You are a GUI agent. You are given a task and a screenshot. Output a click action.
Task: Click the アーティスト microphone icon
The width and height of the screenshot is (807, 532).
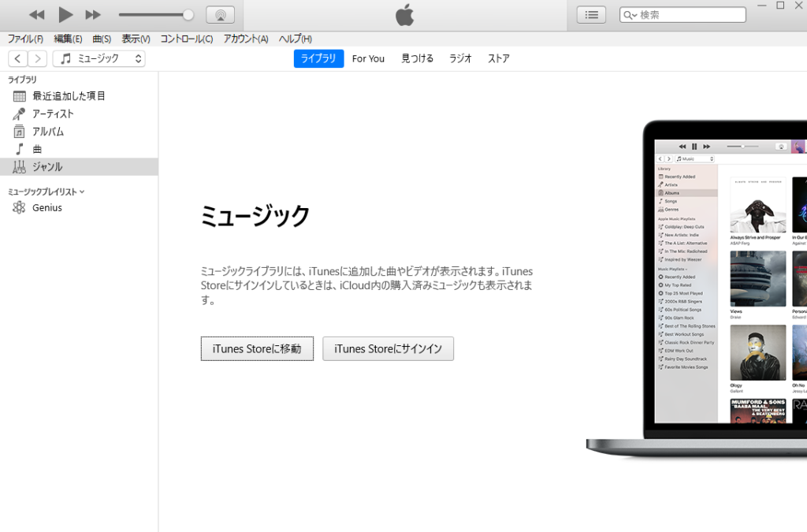tap(19, 113)
